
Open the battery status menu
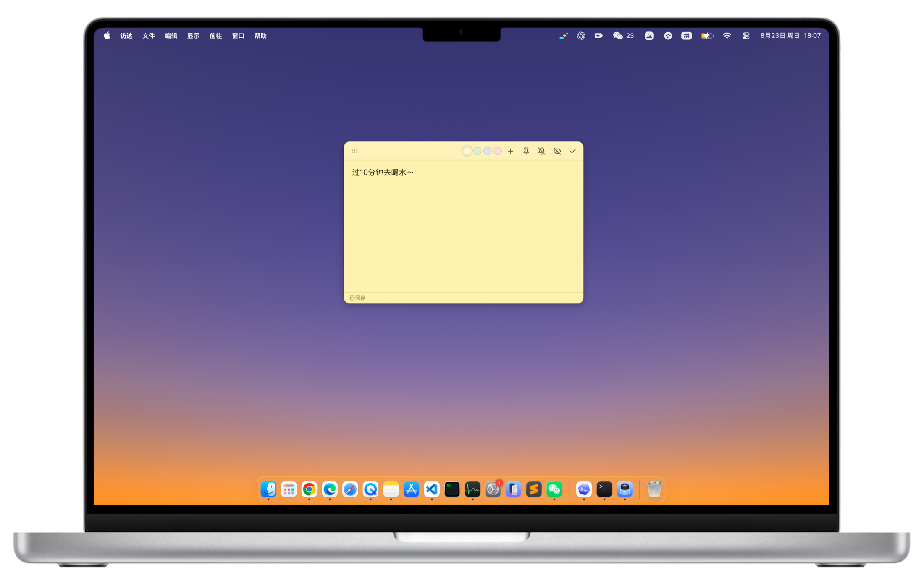[707, 36]
